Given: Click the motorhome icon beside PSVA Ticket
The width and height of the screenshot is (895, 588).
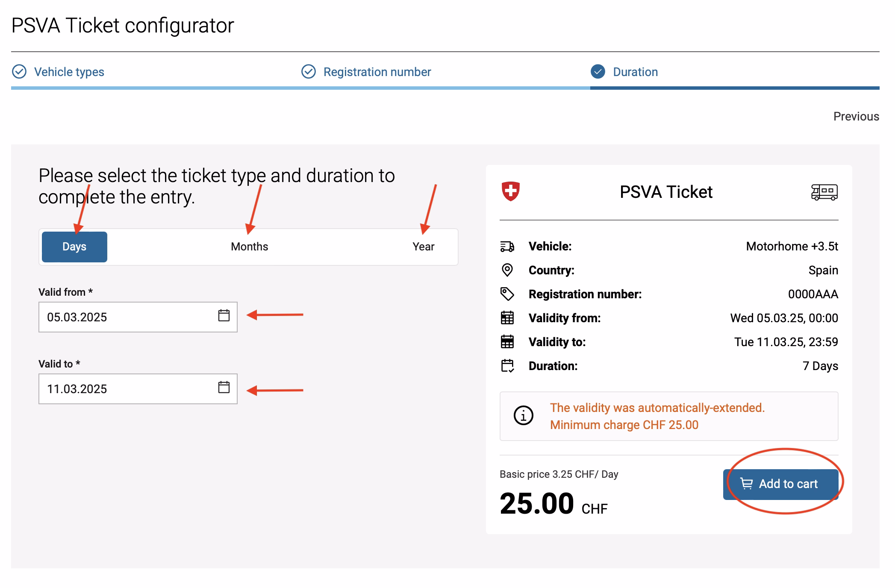Looking at the screenshot, I should pyautogui.click(x=824, y=193).
